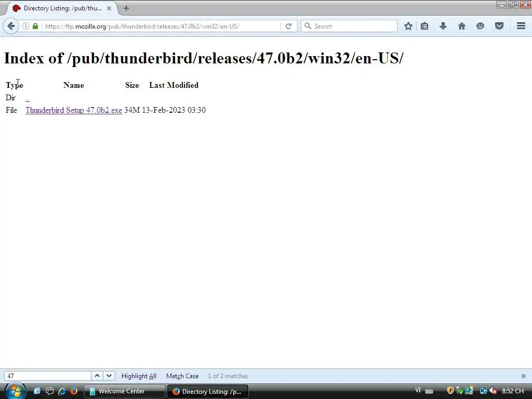The image size is (532, 399).
Task: Open the Downloads arrow panel
Action: [443, 26]
